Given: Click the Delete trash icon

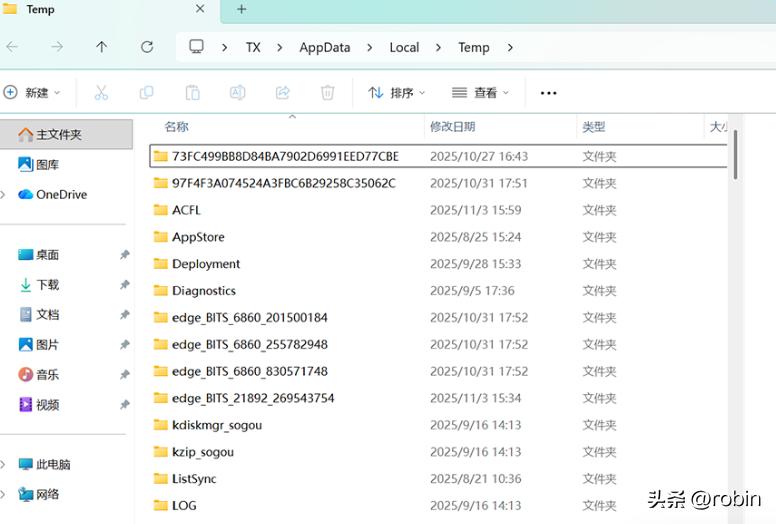Looking at the screenshot, I should (x=328, y=93).
